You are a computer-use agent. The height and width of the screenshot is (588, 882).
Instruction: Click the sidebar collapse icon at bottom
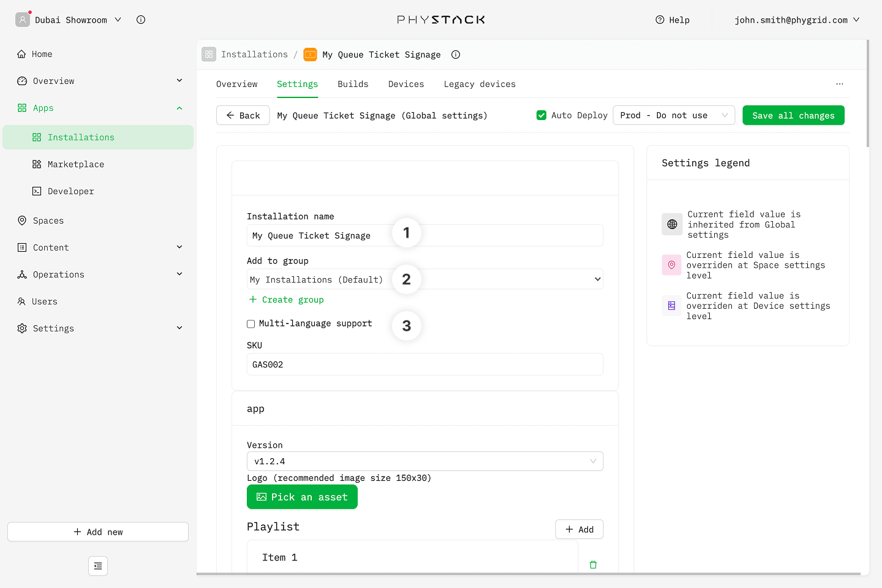tap(98, 566)
